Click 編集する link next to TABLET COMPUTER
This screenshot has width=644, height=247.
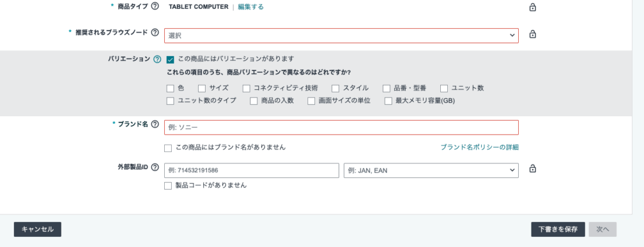click(250, 7)
